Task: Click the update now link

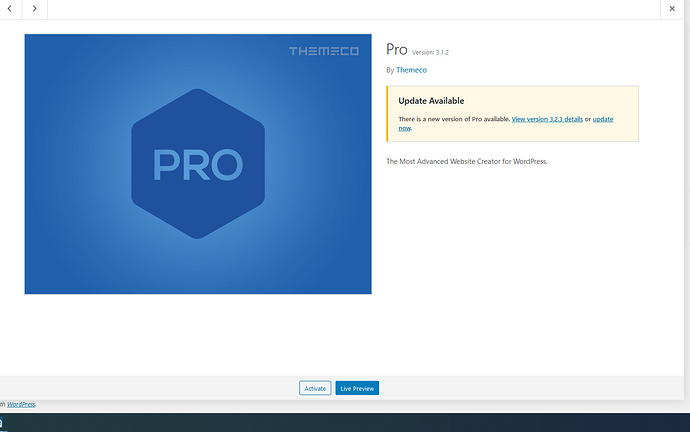Action: pos(602,119)
